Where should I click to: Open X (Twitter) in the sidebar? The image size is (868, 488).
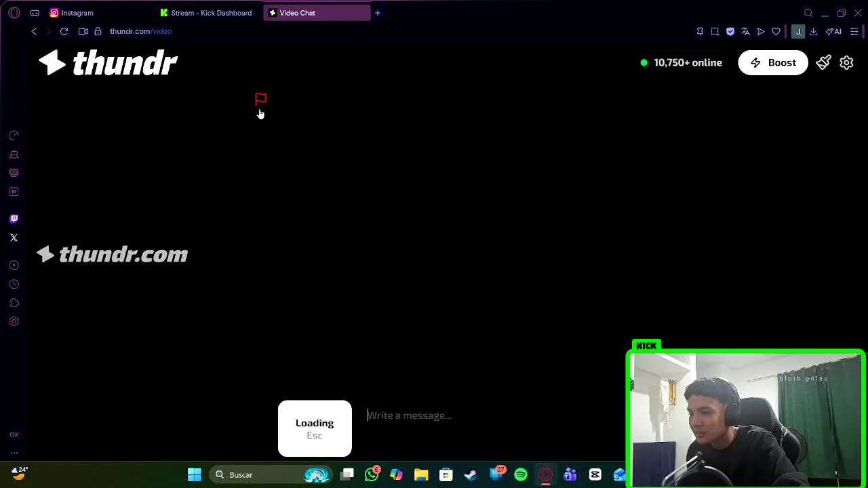coord(14,237)
